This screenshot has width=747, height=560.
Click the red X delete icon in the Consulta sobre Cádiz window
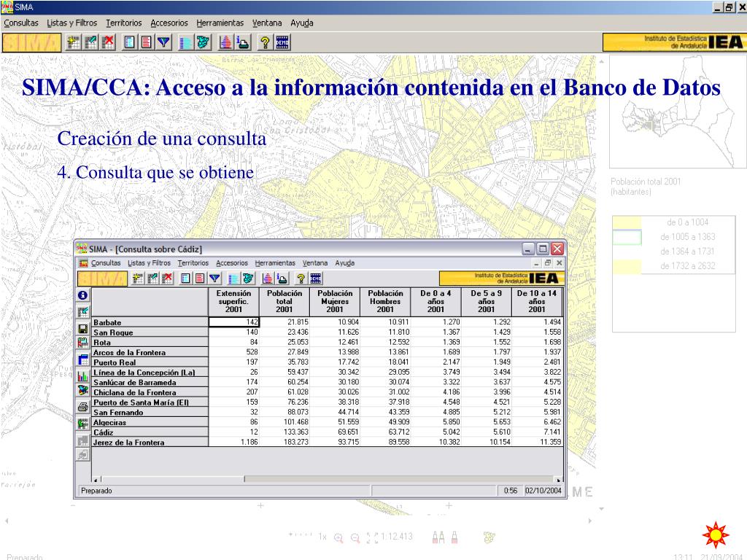(167, 279)
